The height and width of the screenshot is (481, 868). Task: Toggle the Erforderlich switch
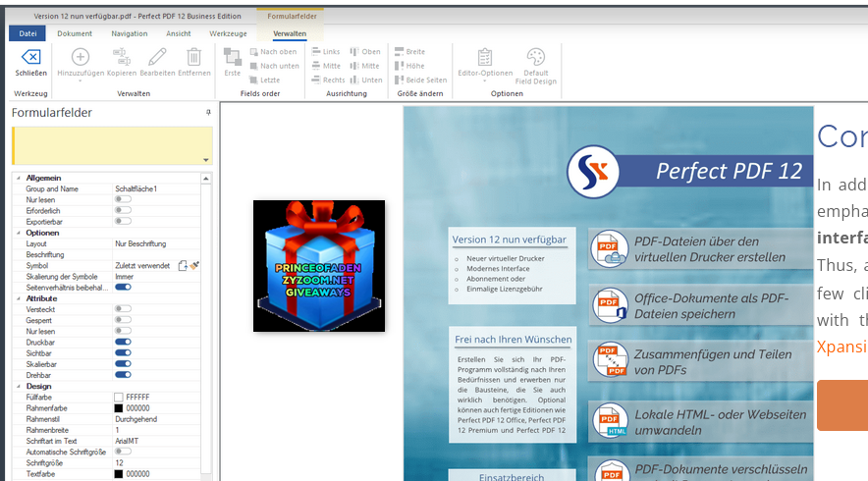[123, 210]
